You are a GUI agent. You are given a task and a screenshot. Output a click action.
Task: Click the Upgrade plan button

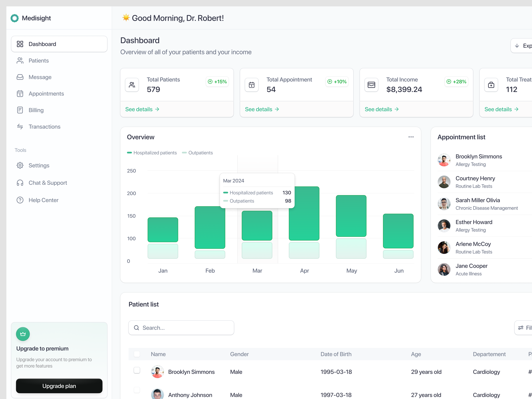(x=59, y=386)
